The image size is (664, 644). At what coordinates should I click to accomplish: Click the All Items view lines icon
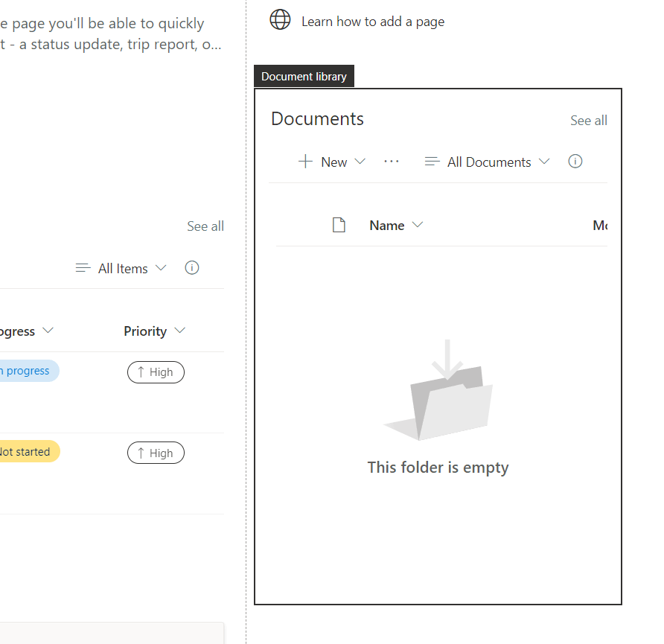point(83,268)
